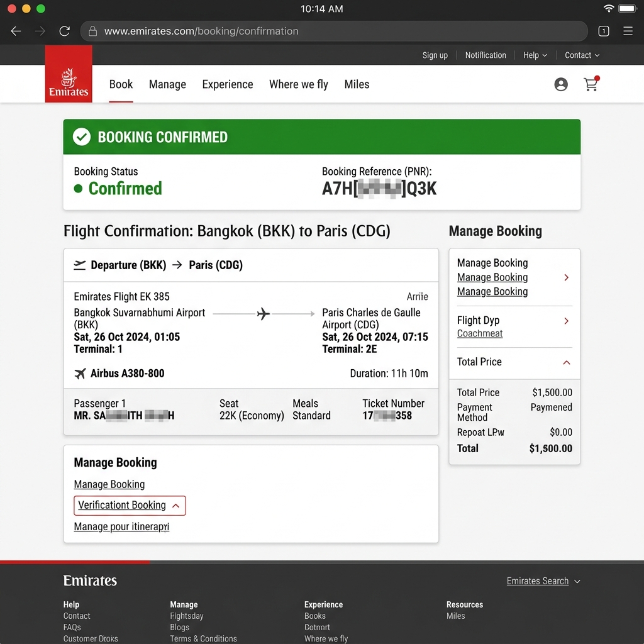Click the Wi-Fi status icon

point(608,8)
